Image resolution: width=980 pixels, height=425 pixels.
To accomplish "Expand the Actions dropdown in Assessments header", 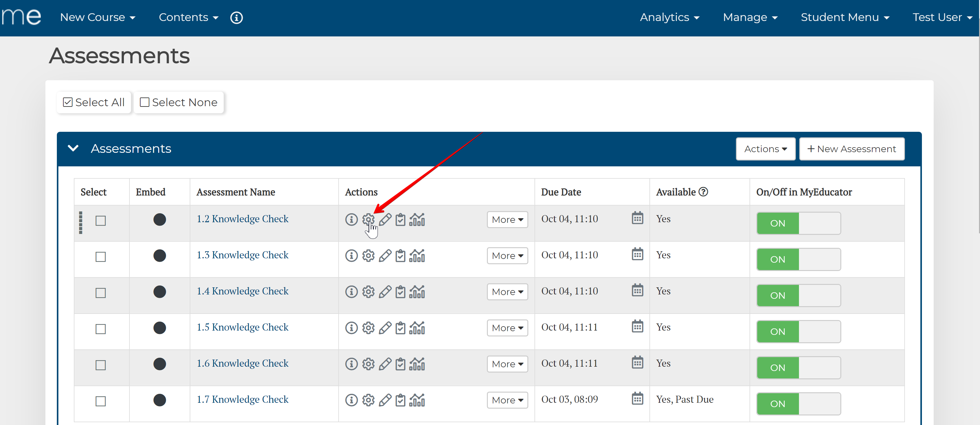I will tap(765, 149).
